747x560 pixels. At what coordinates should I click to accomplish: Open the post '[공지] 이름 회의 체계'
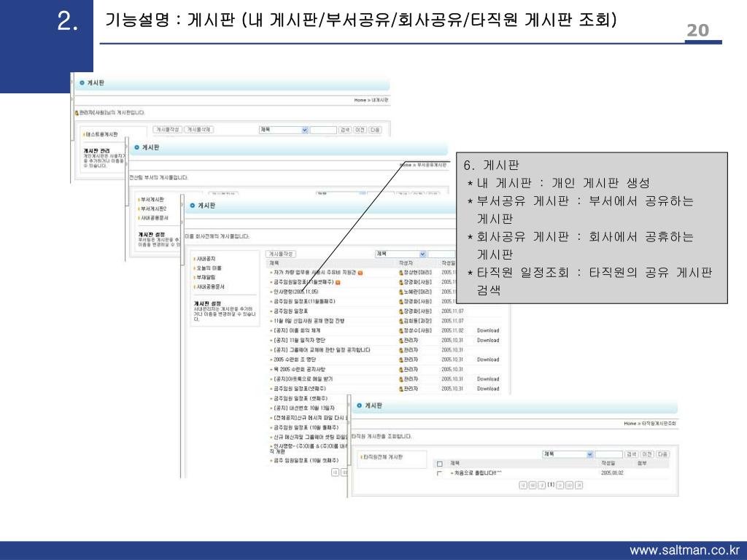point(297,330)
